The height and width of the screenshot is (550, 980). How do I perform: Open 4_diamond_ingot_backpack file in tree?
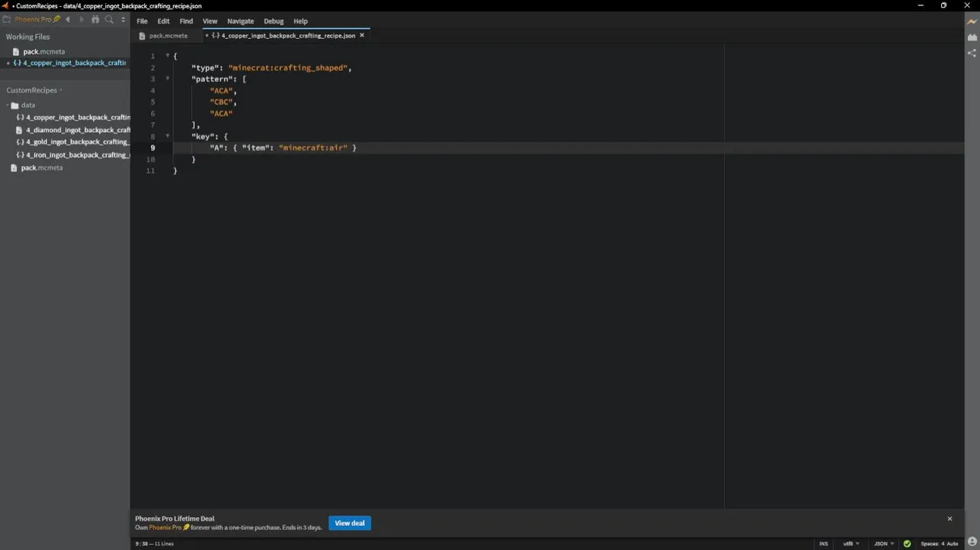tap(78, 130)
